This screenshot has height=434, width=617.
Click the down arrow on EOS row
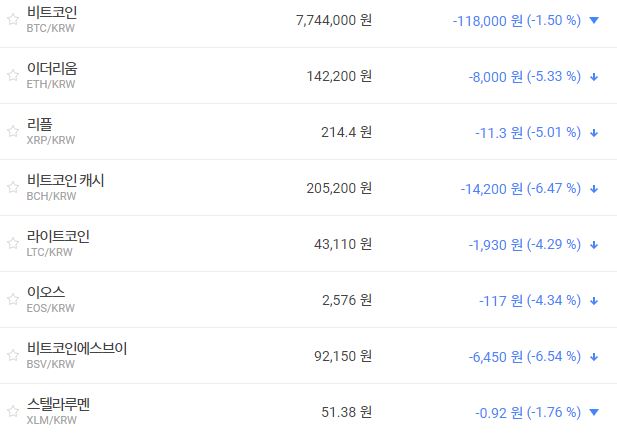594,300
